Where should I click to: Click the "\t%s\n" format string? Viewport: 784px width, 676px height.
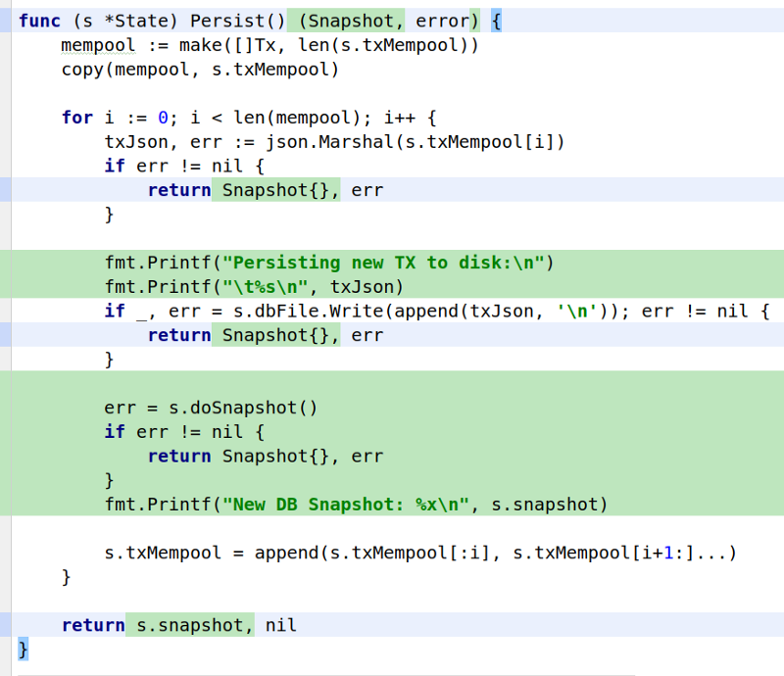(x=265, y=286)
